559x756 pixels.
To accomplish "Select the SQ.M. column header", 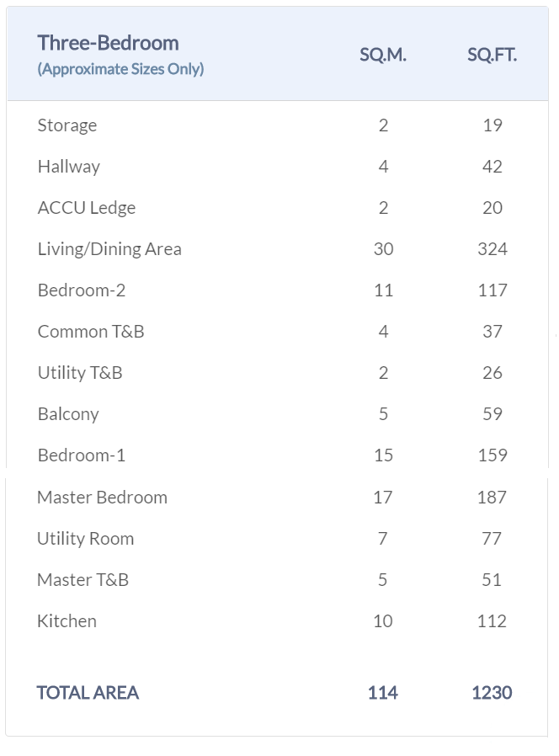I will 383,55.
